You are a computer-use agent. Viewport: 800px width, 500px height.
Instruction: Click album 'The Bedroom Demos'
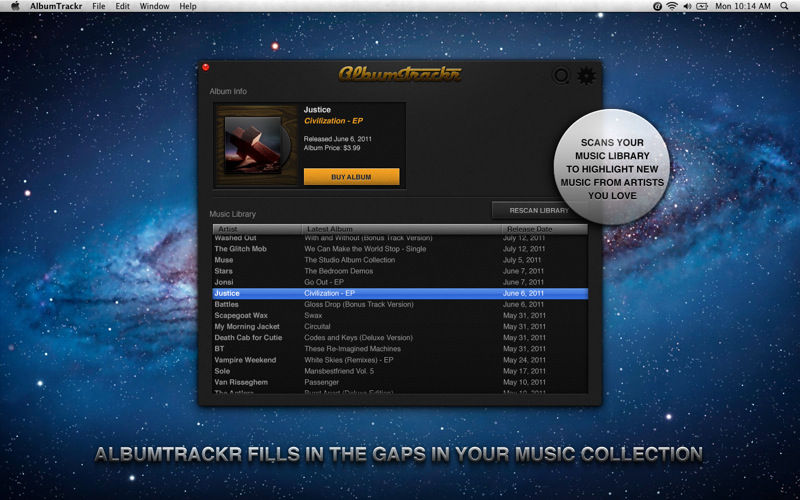coord(338,271)
